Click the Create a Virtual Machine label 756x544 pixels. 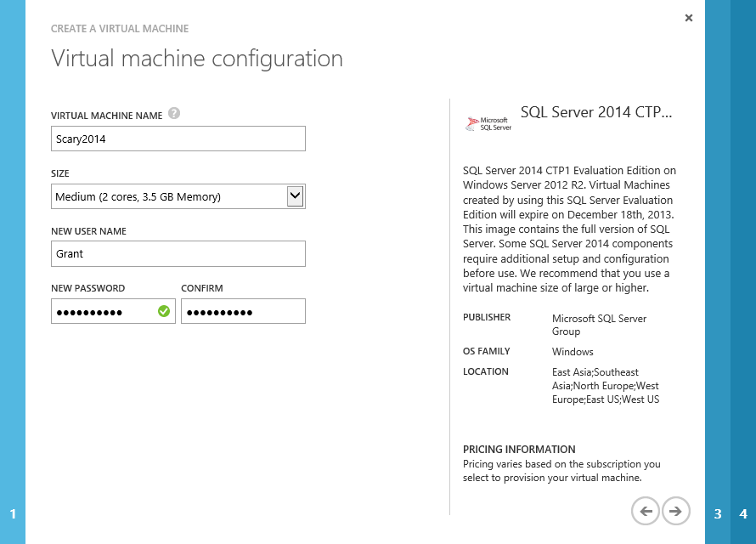(120, 29)
